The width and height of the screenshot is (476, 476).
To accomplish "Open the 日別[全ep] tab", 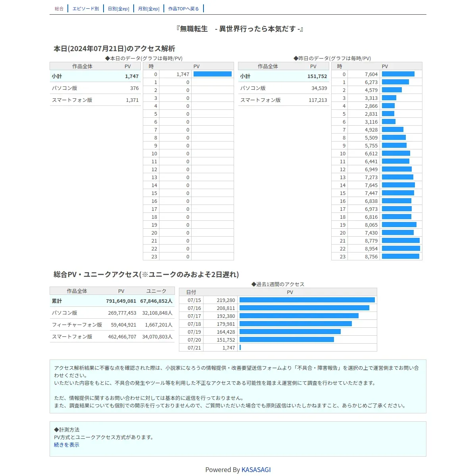I will point(119,9).
